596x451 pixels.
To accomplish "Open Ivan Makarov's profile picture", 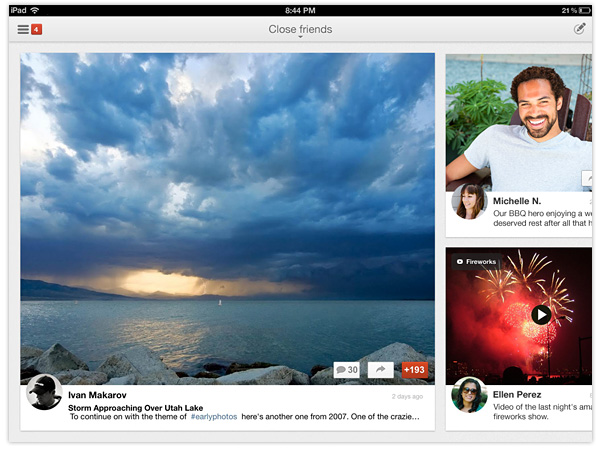I will [44, 392].
